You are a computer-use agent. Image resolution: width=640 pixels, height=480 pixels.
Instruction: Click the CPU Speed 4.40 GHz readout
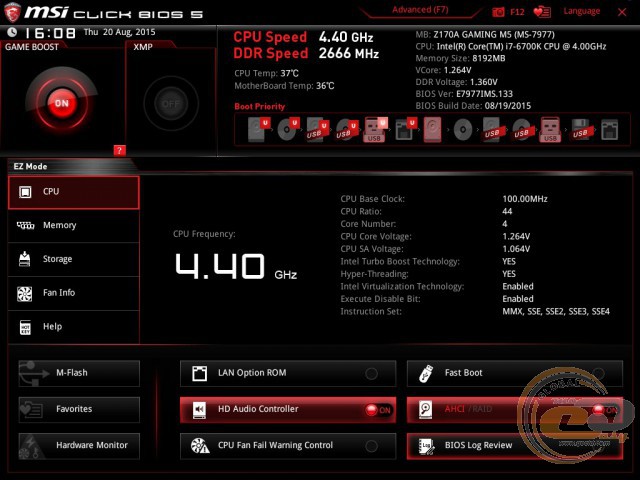click(303, 37)
